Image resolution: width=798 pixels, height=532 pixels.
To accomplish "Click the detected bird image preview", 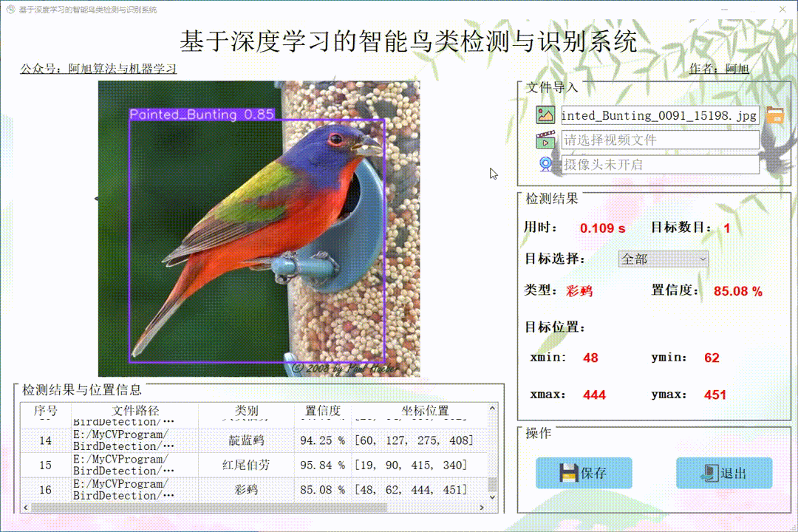I will pyautogui.click(x=259, y=228).
